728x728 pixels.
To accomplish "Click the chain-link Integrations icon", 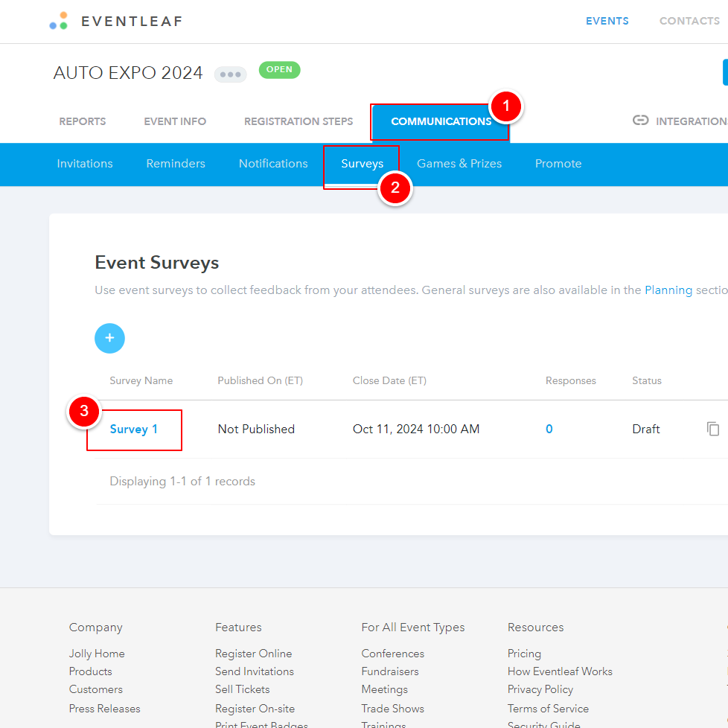I will tap(640, 121).
